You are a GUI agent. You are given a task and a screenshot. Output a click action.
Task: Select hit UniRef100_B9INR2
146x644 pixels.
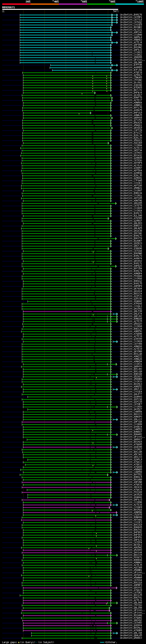coord(131,27)
